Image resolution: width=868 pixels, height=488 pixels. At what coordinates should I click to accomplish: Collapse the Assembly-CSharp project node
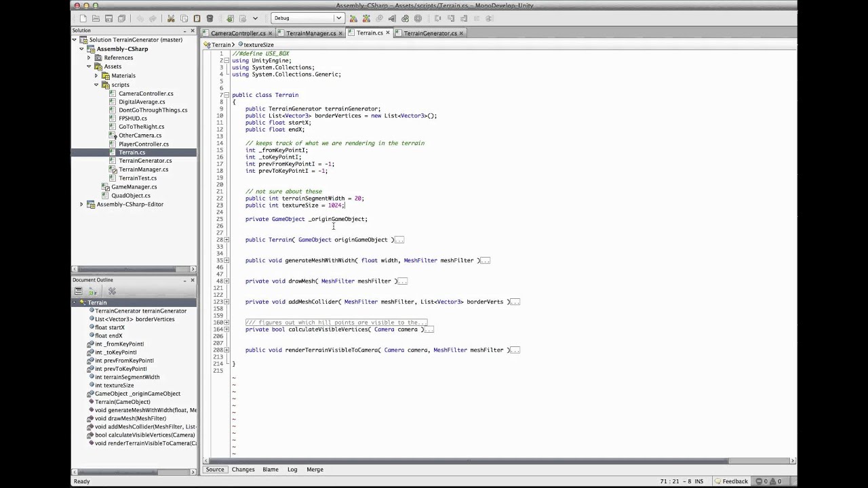point(81,49)
